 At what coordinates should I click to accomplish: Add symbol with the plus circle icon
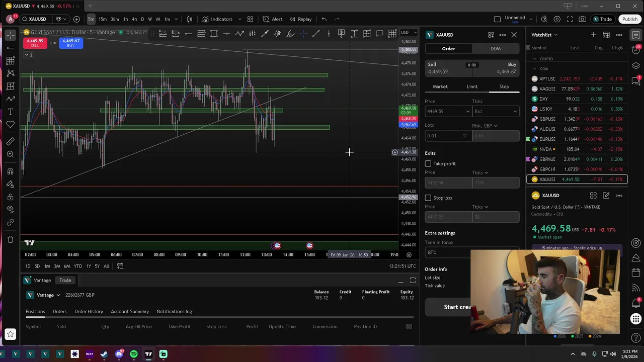[76, 19]
